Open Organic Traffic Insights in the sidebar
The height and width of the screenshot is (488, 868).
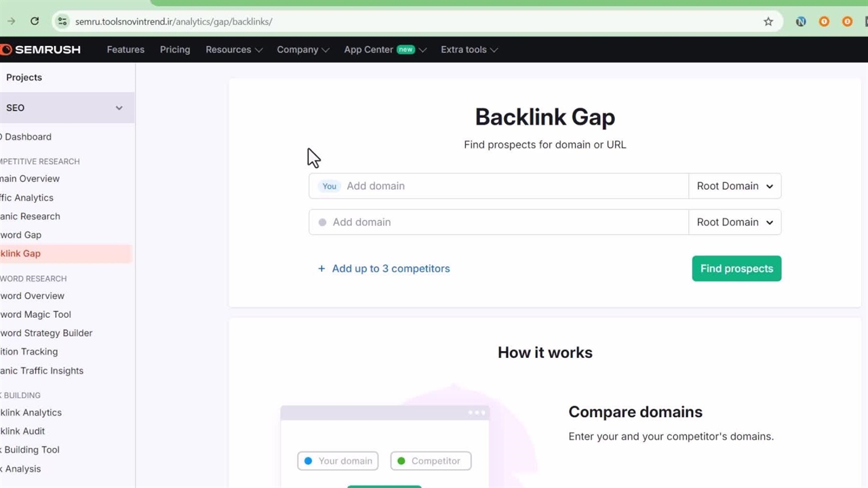(41, 371)
